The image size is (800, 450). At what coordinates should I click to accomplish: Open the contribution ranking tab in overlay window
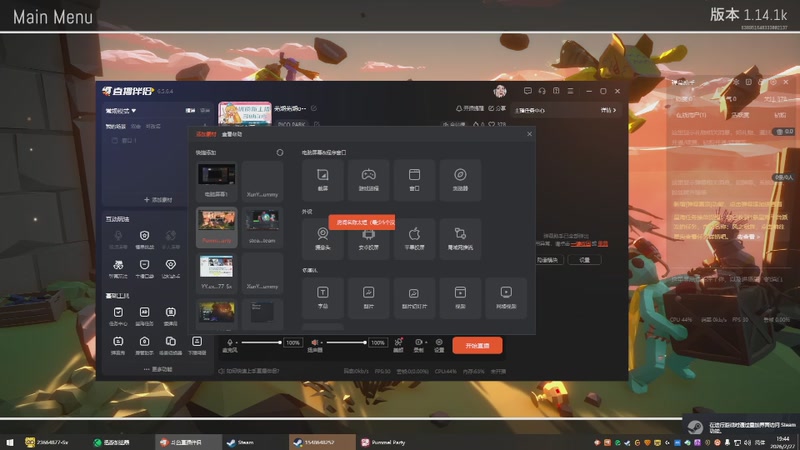(740, 115)
